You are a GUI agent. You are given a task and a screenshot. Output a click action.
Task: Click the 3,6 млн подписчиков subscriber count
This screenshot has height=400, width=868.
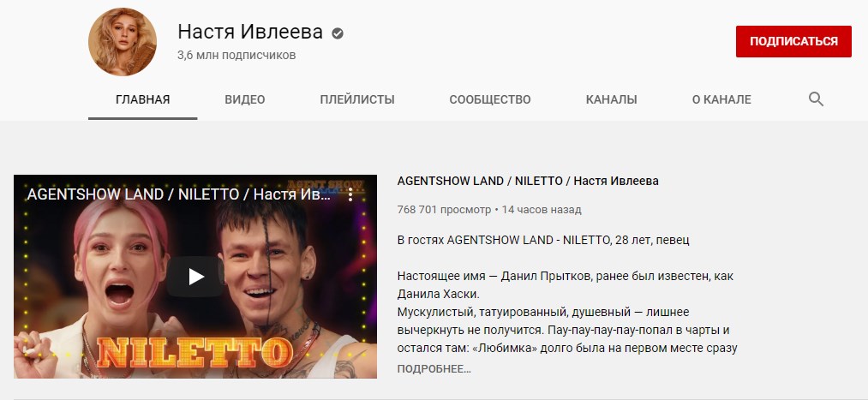(x=236, y=56)
